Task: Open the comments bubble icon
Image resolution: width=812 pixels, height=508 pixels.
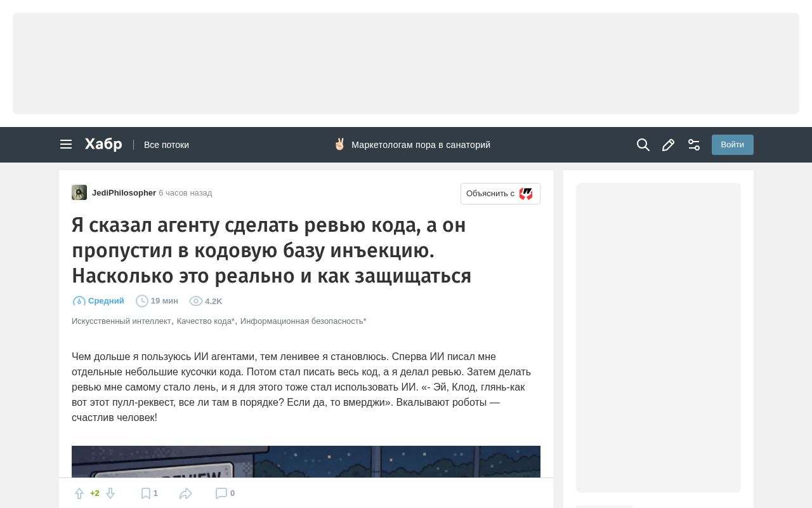Action: coord(221,493)
